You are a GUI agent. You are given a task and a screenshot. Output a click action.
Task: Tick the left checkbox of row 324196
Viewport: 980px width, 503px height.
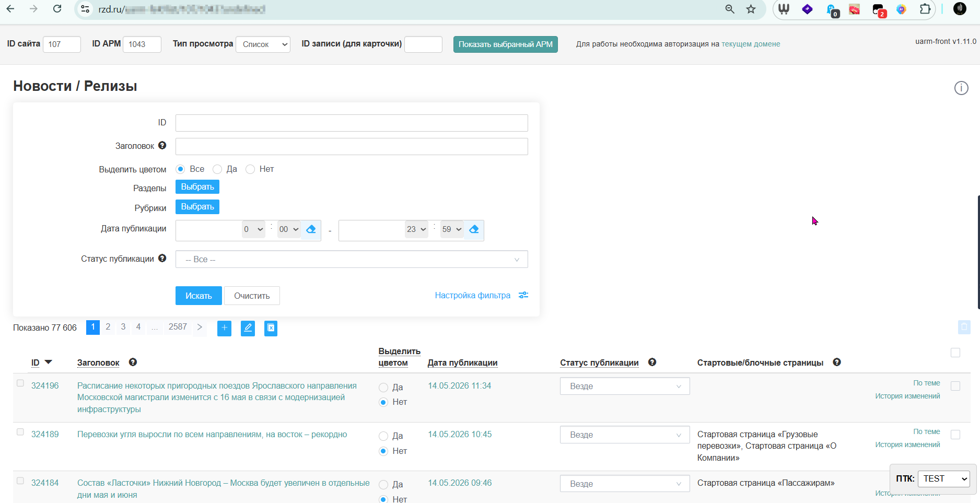(x=20, y=383)
